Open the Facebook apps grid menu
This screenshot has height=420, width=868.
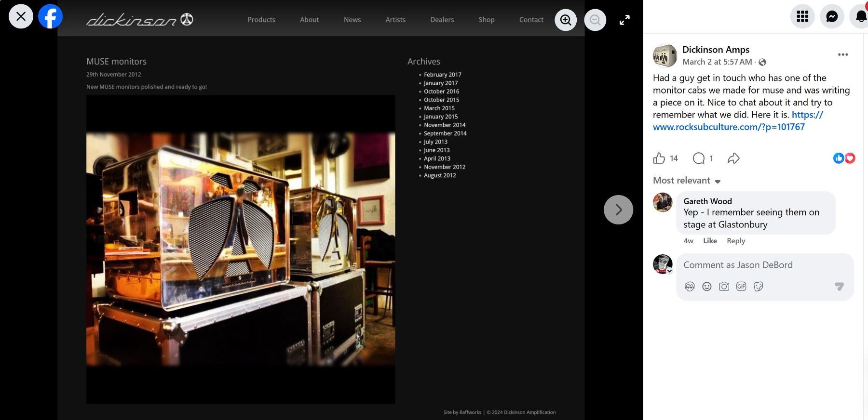[x=802, y=16]
